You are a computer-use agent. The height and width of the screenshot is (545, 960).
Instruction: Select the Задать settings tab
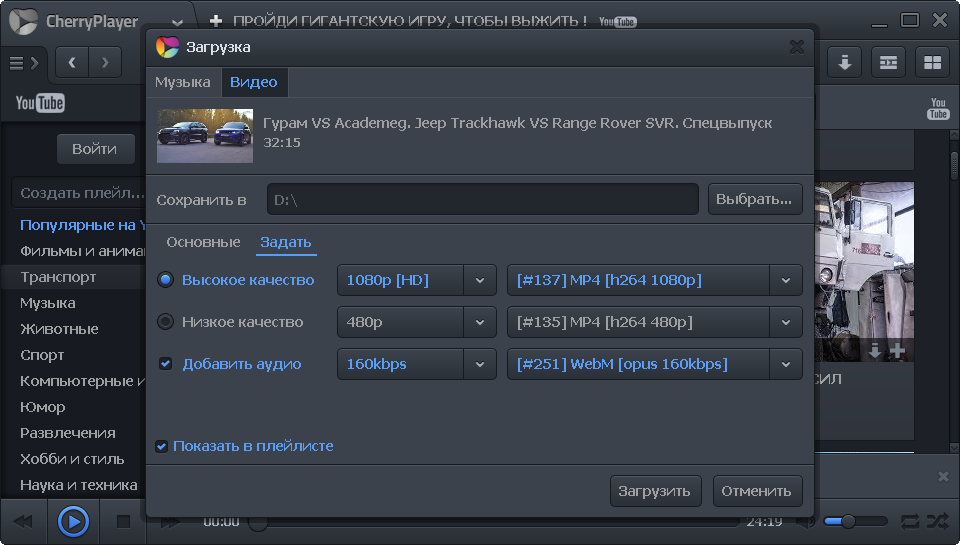[286, 242]
